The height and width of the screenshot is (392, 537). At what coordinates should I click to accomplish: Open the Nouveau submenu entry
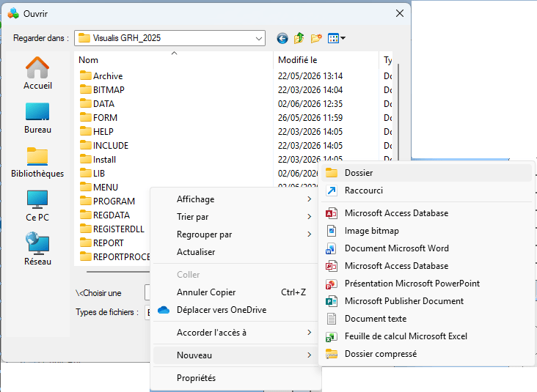[x=236, y=355]
